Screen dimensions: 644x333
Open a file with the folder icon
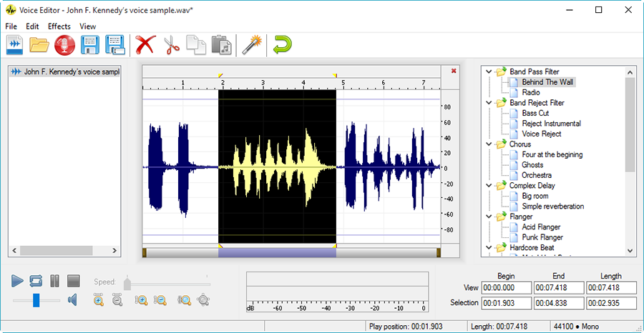39,46
